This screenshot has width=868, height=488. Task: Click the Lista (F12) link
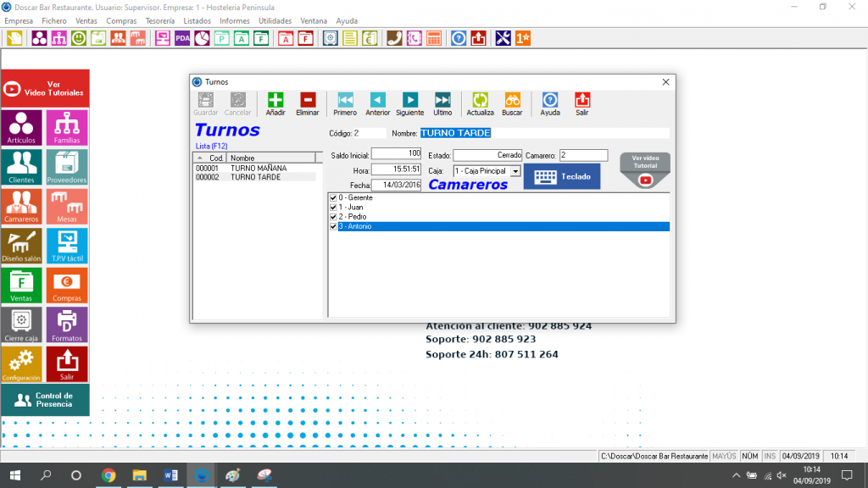pos(211,146)
